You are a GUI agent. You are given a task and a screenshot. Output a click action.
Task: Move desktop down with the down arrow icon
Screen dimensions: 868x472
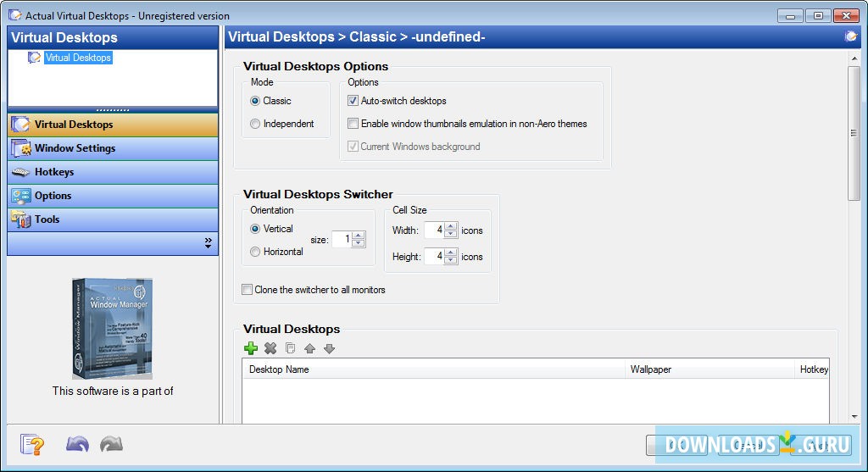[330, 348]
